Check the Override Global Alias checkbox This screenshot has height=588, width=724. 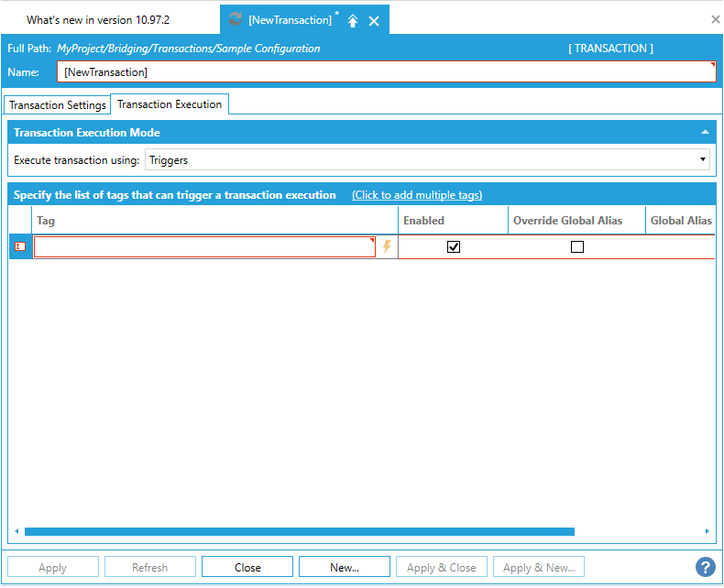coord(576,246)
